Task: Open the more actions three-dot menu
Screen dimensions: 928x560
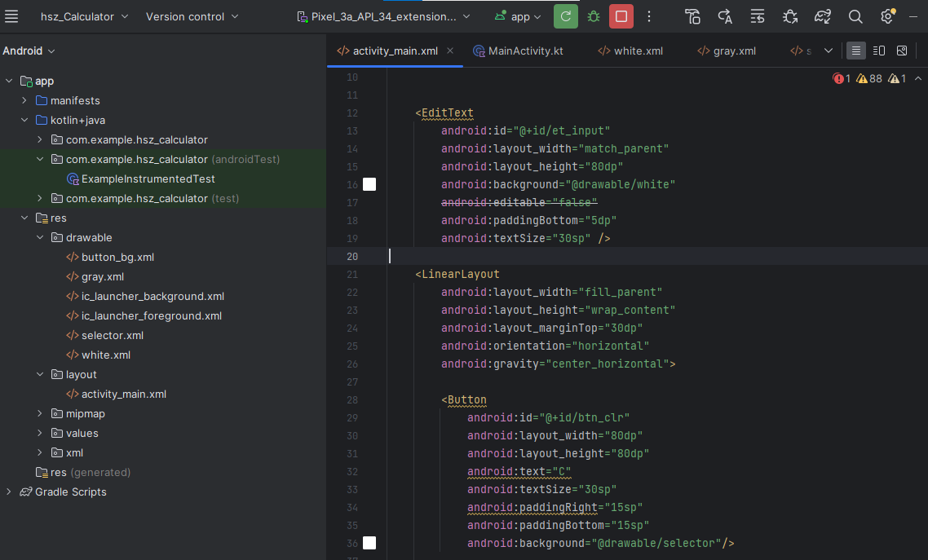Action: [649, 16]
